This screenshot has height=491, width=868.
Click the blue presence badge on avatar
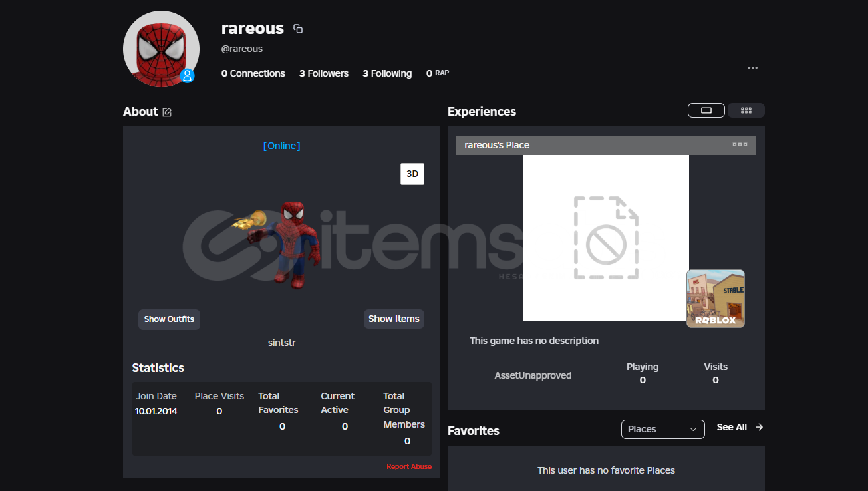coord(188,75)
